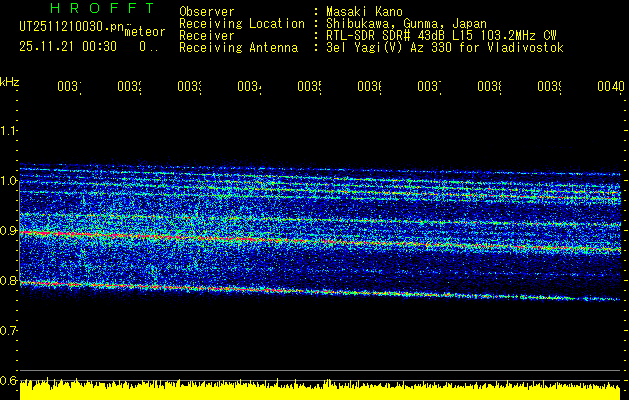The image size is (629, 400).
Task: Click the 0035 time marker
Action: [x=309, y=86]
